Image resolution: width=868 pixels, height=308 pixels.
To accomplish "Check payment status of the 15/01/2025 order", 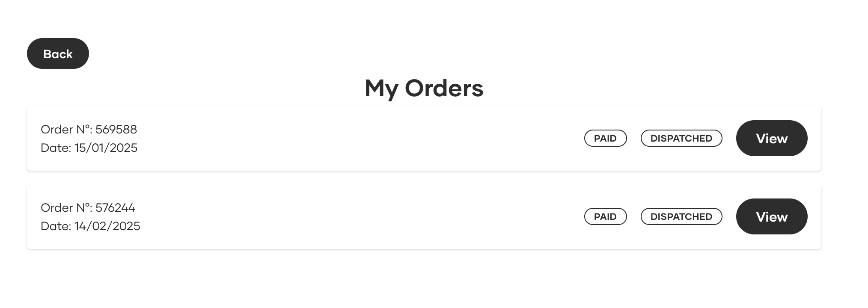I will pyautogui.click(x=605, y=138).
